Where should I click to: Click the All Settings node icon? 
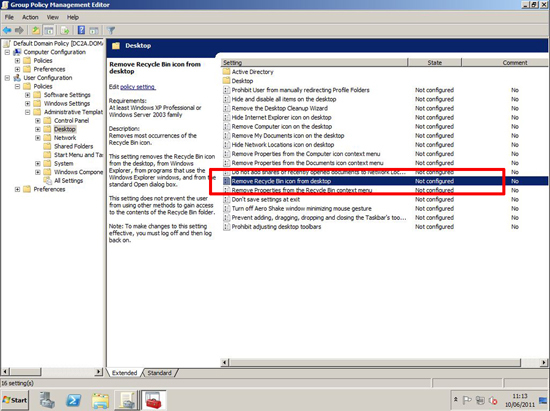point(47,181)
